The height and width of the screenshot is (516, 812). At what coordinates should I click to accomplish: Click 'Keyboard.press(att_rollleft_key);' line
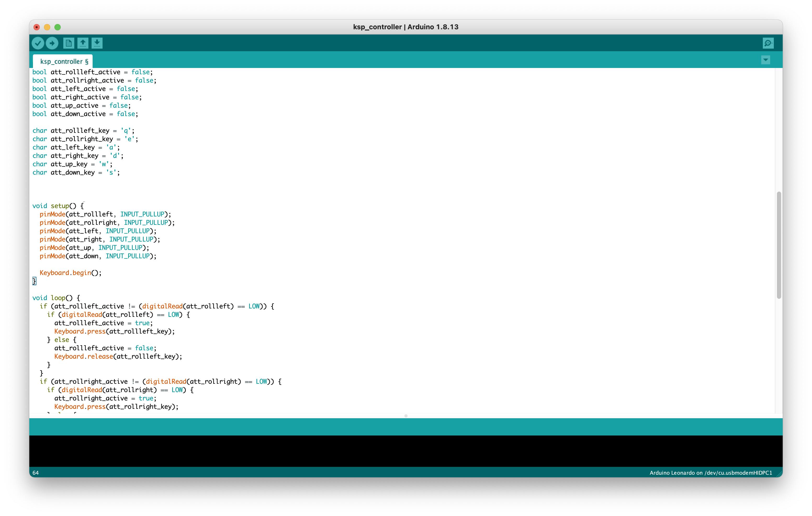pos(115,331)
